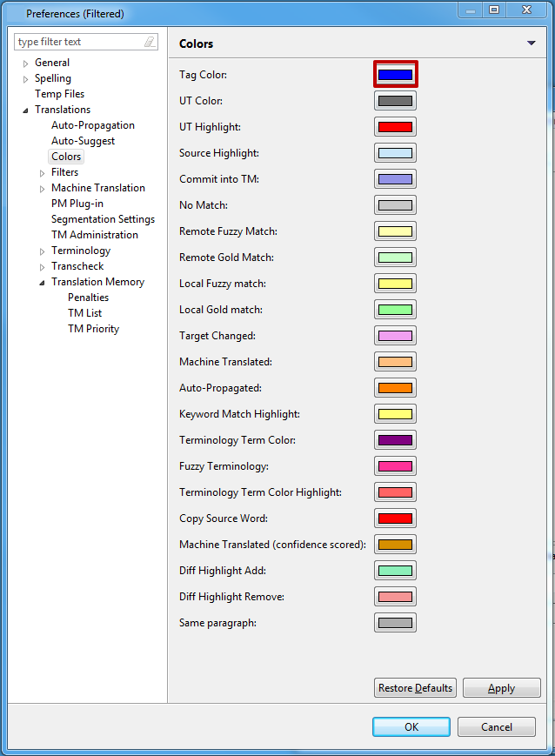The width and height of the screenshot is (555, 756).
Task: Expand the Machine Translation tree node
Action: (43, 189)
